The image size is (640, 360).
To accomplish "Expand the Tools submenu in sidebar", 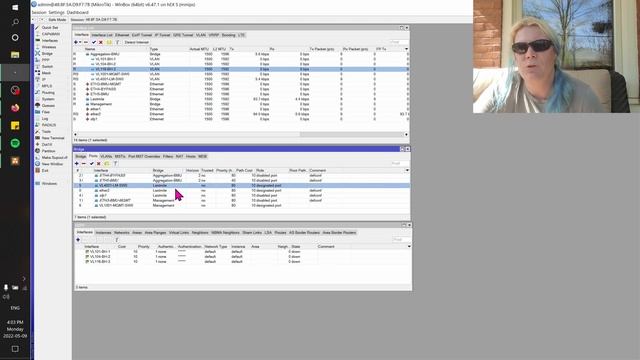I will coord(46,131).
